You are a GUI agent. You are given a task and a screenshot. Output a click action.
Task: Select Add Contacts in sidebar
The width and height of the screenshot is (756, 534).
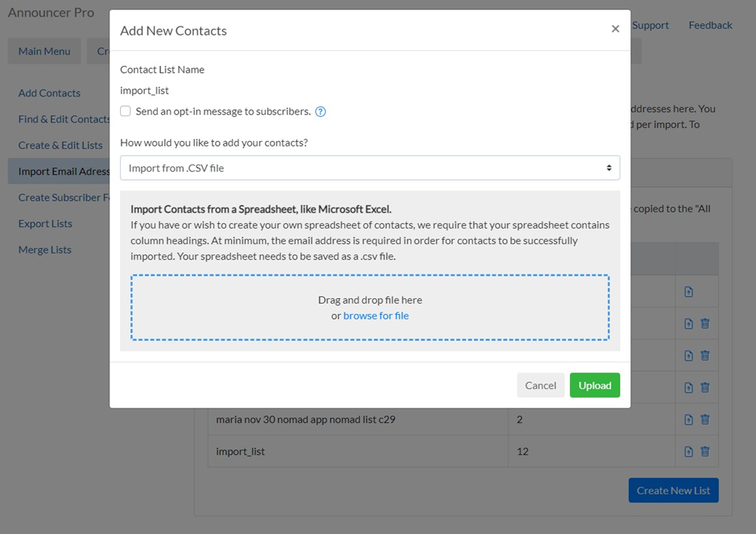[x=50, y=93]
